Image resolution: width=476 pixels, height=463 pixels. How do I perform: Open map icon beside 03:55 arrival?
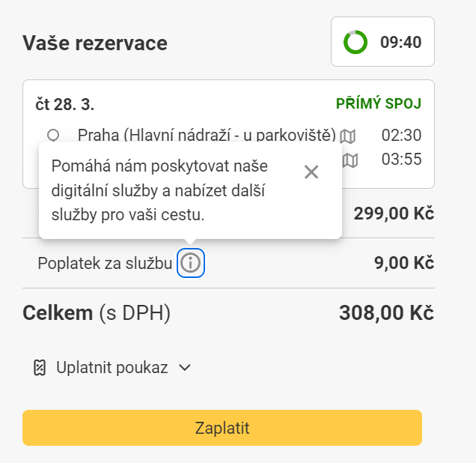pyautogui.click(x=350, y=160)
